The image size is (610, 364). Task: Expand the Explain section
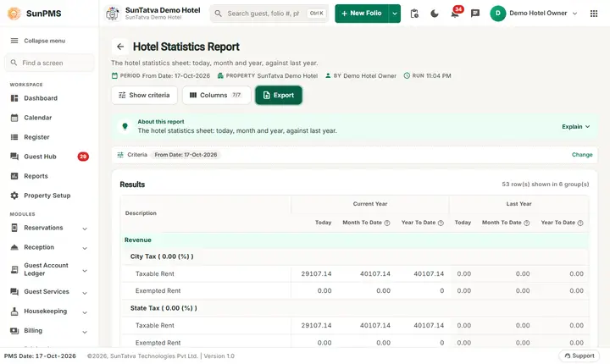(x=576, y=126)
